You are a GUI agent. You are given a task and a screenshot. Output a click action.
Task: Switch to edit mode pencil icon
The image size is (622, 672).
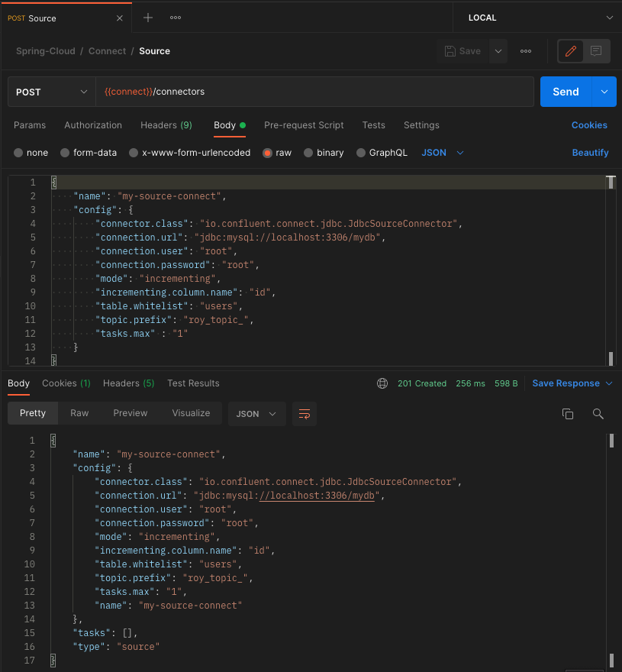pyautogui.click(x=570, y=51)
